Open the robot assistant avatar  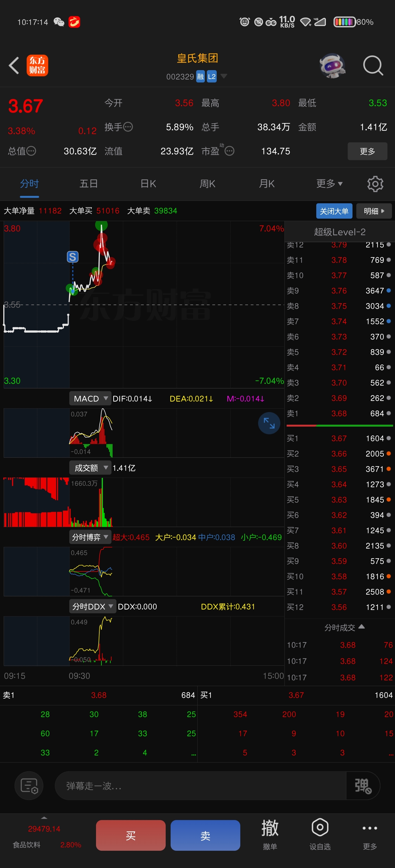pyautogui.click(x=333, y=65)
